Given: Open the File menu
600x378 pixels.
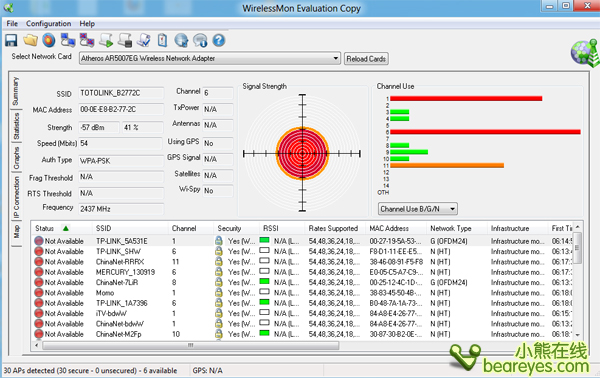Looking at the screenshot, I should [x=12, y=24].
